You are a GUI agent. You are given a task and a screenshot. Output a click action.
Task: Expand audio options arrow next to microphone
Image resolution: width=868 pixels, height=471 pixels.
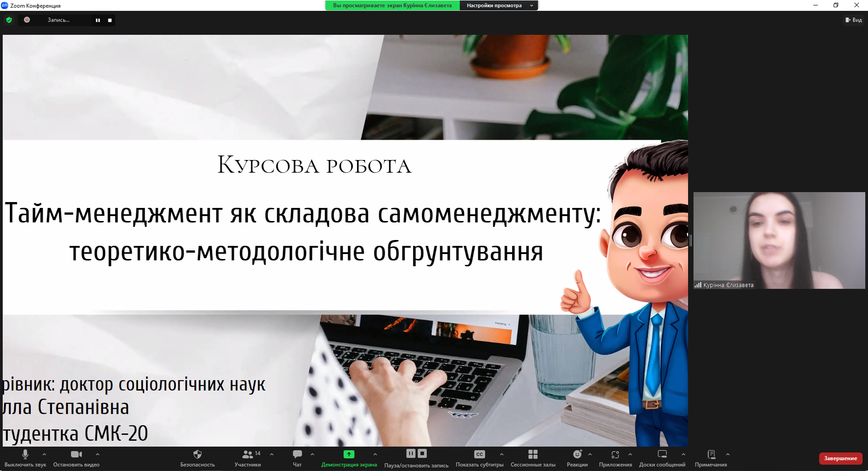tap(44, 454)
